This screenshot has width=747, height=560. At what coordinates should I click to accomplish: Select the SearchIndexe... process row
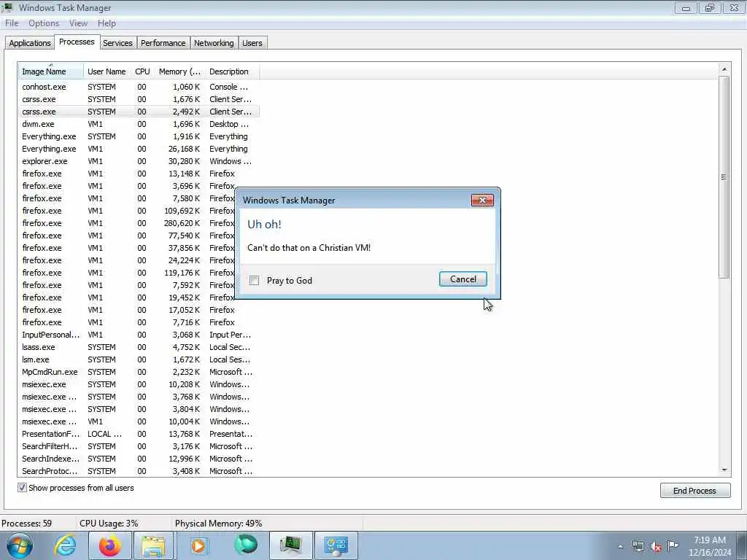click(x=139, y=459)
